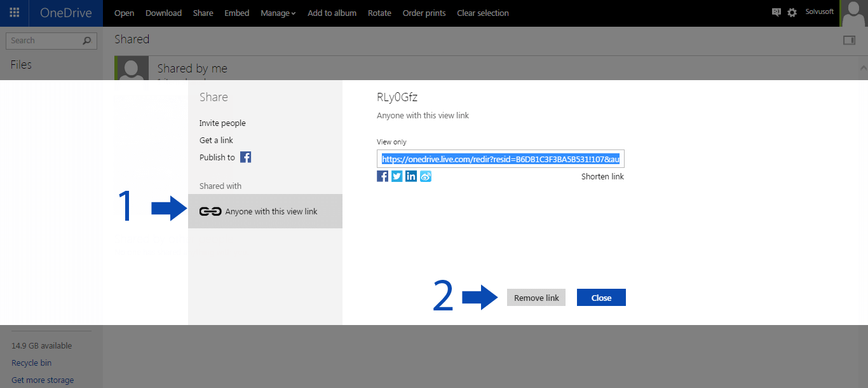868x388 pixels.
Task: Click the Shared by me avatar thumbnail
Action: (x=132, y=69)
